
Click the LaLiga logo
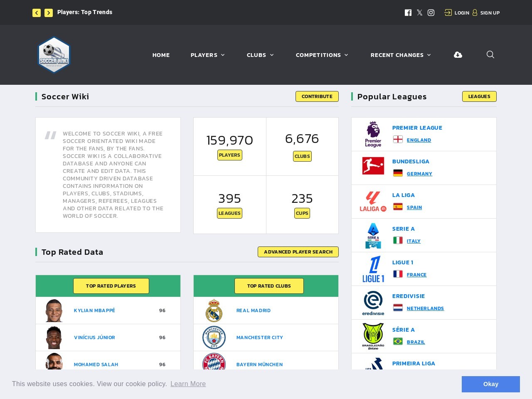pos(373,202)
